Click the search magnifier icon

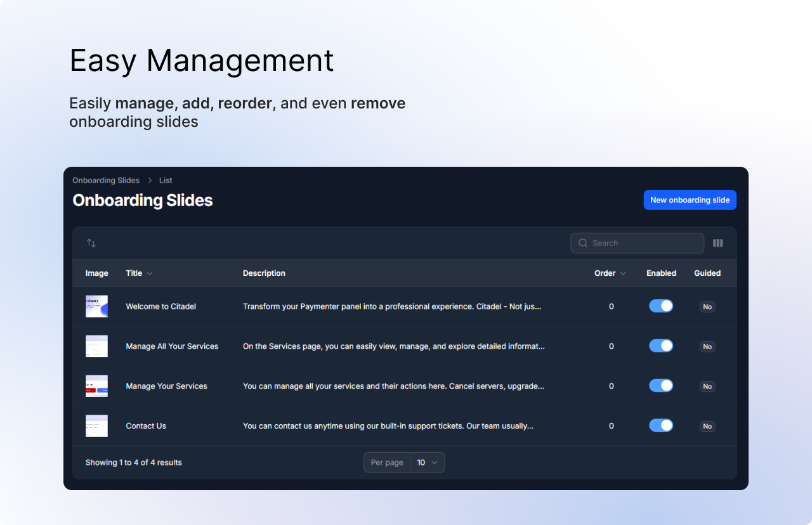[x=583, y=243]
